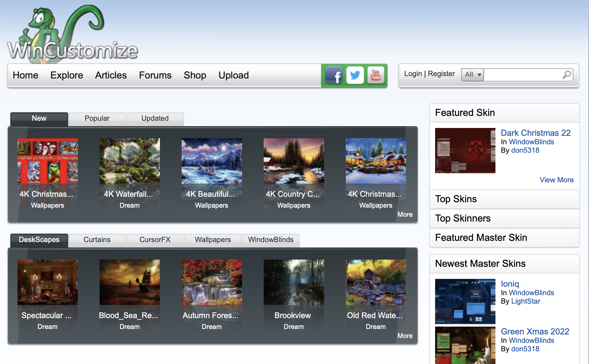Click the Spectacular ... title text
The height and width of the screenshot is (364, 589).
click(x=46, y=315)
